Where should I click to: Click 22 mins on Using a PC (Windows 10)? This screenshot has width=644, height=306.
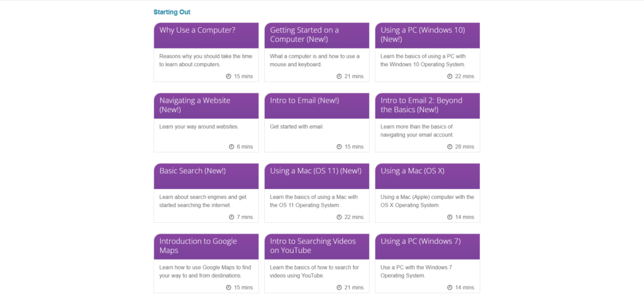point(465,77)
